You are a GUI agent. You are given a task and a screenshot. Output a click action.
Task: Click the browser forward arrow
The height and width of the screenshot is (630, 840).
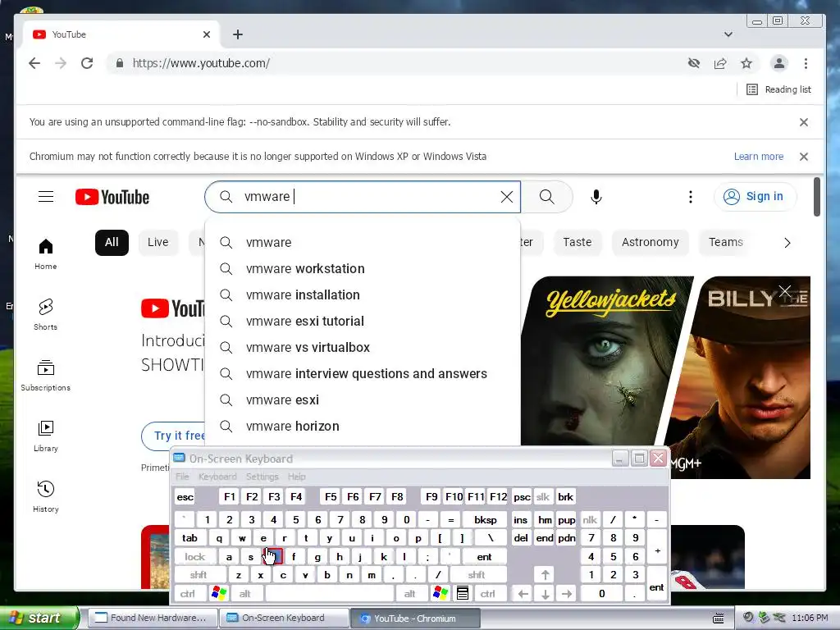(x=61, y=63)
